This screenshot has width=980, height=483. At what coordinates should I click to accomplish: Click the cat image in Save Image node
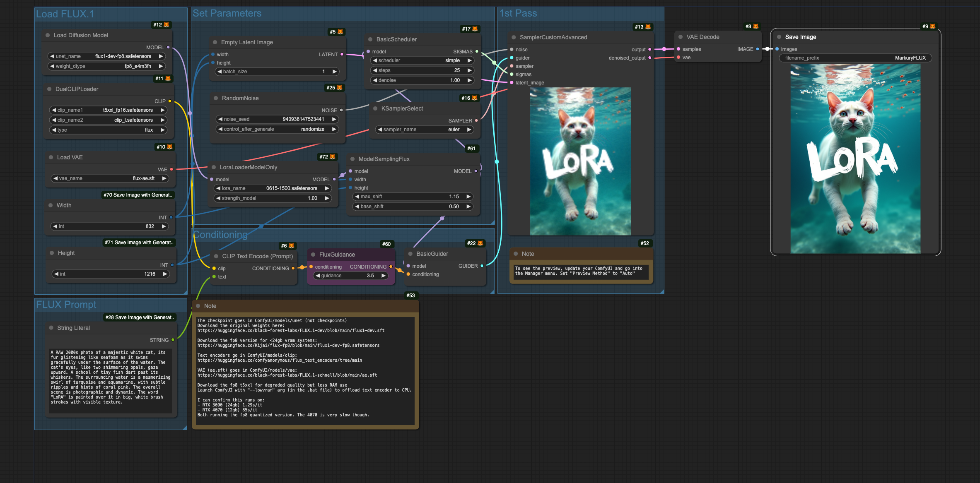pos(855,159)
